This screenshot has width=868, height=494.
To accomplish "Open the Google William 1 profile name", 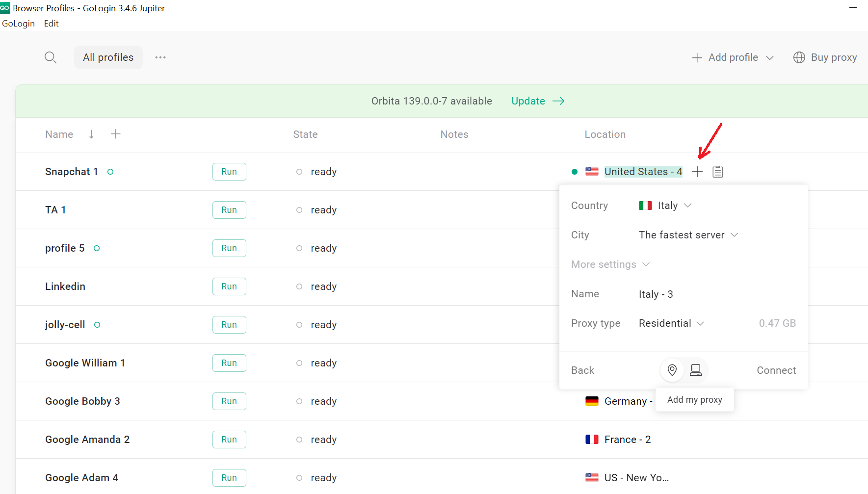I will click(85, 363).
